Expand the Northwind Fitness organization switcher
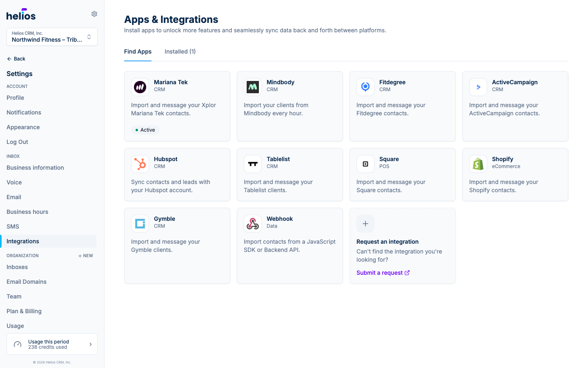 coord(52,37)
